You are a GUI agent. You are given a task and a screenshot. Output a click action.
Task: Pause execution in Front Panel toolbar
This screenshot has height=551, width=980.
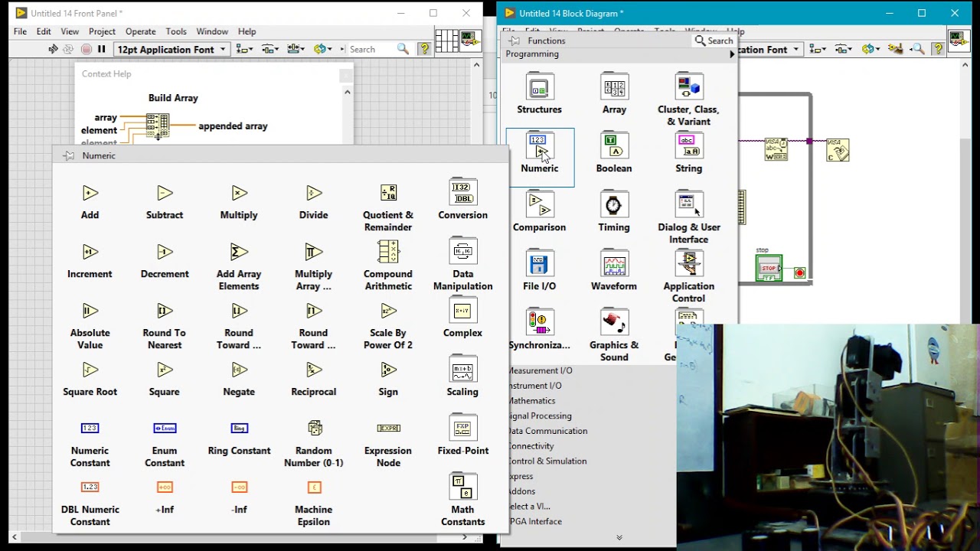pos(101,49)
